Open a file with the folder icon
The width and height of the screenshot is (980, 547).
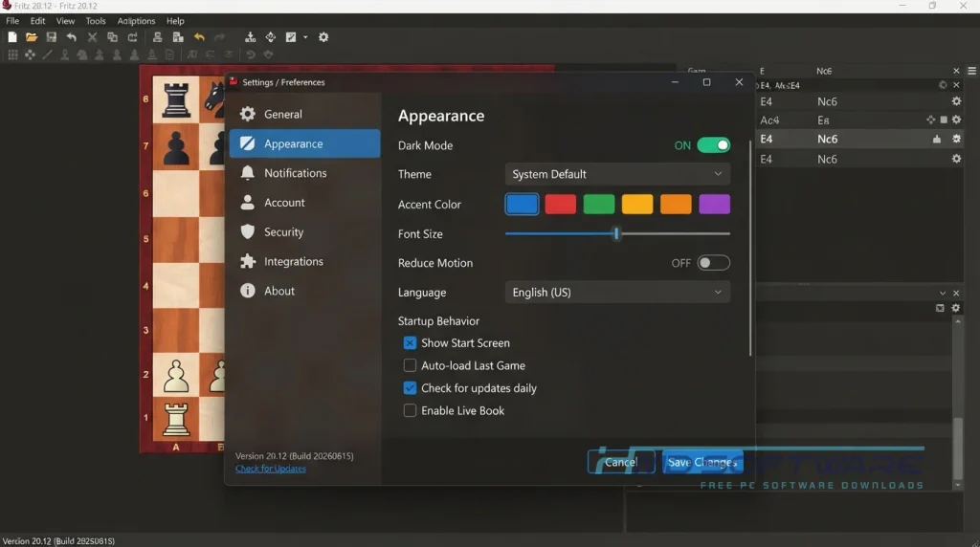point(32,37)
